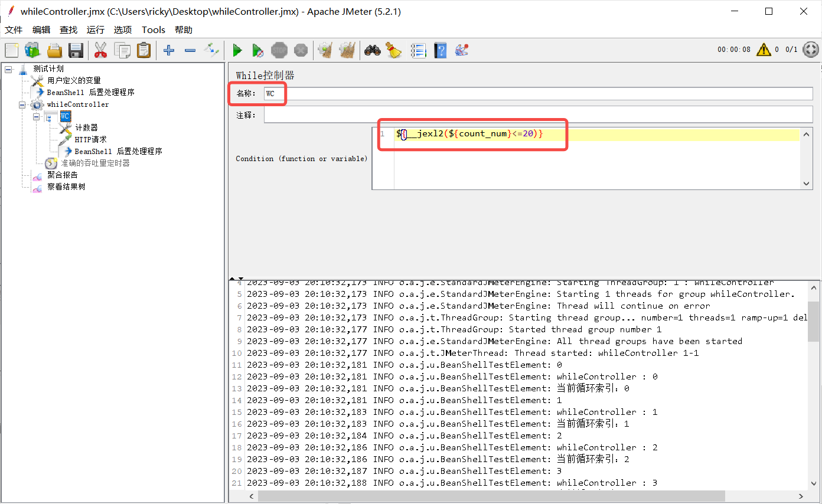Image resolution: width=822 pixels, height=504 pixels.
Task: Click the last toolbar icon after Help
Action: pos(462,50)
